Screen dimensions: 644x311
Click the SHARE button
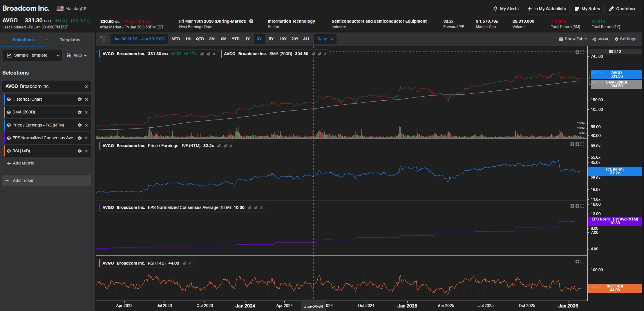[x=601, y=39]
